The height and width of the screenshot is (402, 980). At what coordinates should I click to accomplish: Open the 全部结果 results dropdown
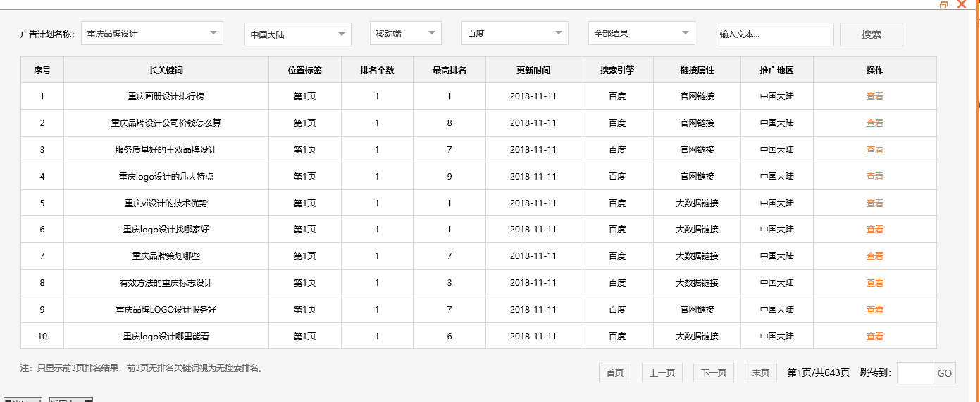click(x=642, y=33)
